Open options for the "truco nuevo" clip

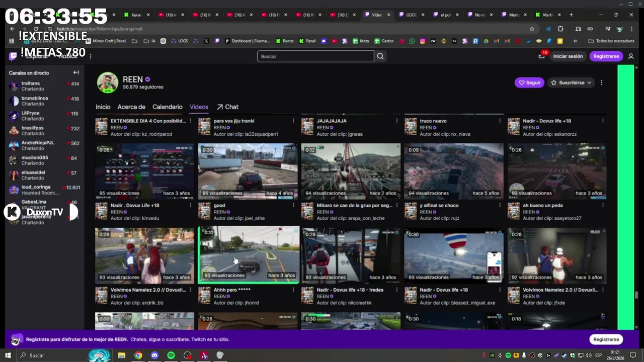[500, 121]
